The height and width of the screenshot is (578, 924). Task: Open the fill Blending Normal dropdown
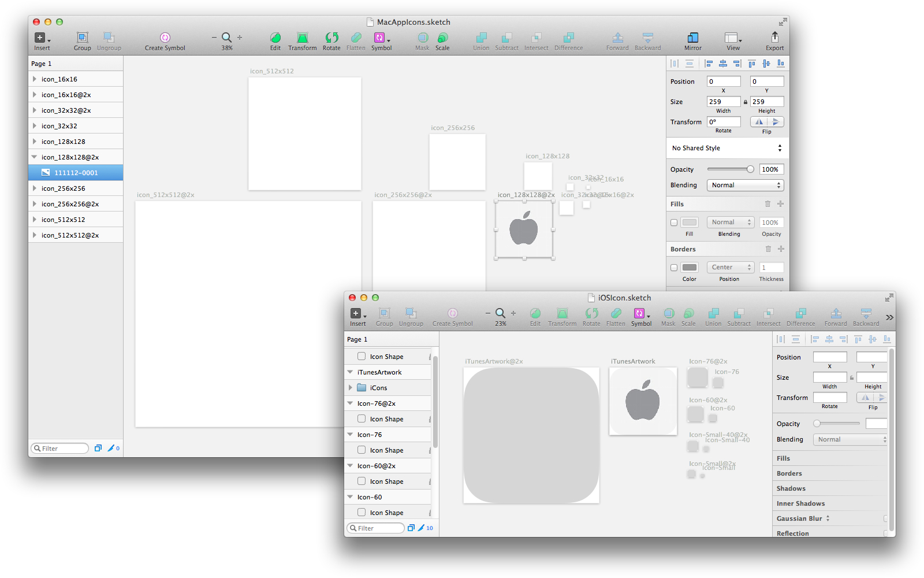pyautogui.click(x=731, y=222)
